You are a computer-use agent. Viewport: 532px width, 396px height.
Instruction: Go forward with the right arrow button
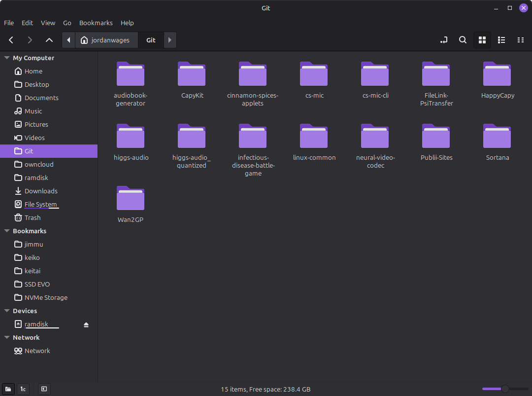point(30,40)
